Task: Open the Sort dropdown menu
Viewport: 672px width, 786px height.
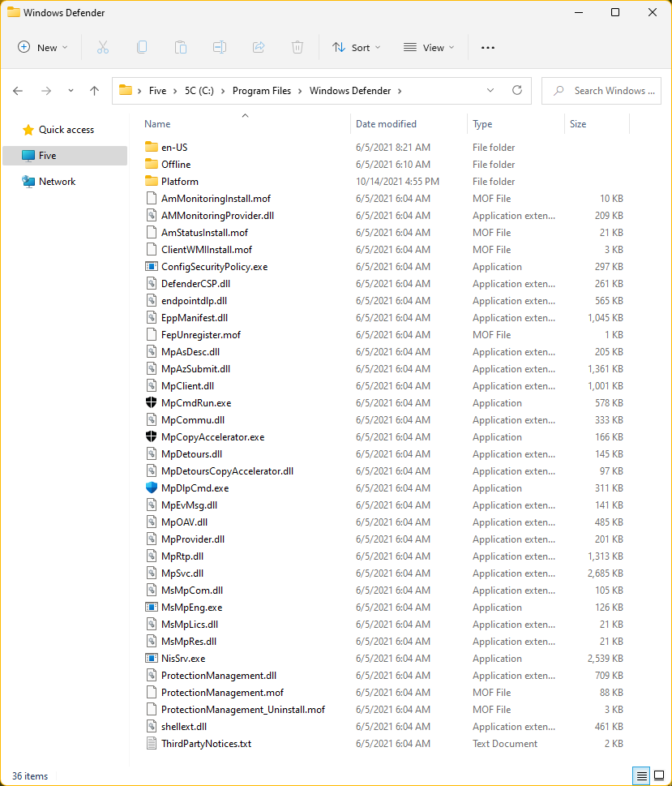Action: [356, 48]
